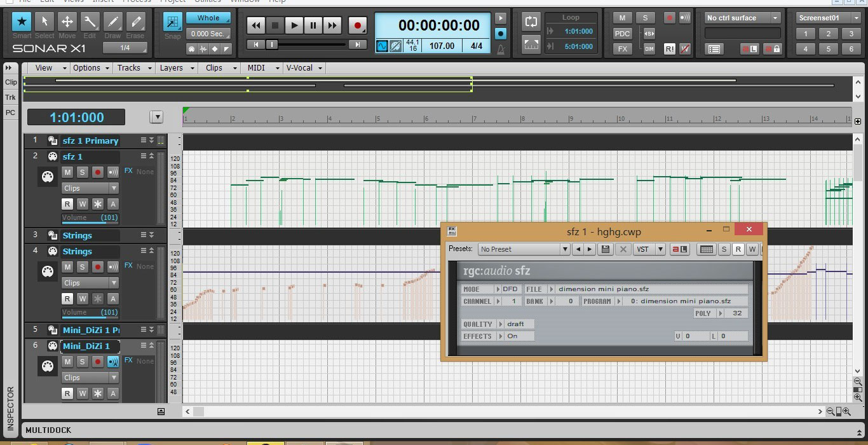Mute the sfz 1 track
868x445 pixels.
pyautogui.click(x=67, y=172)
